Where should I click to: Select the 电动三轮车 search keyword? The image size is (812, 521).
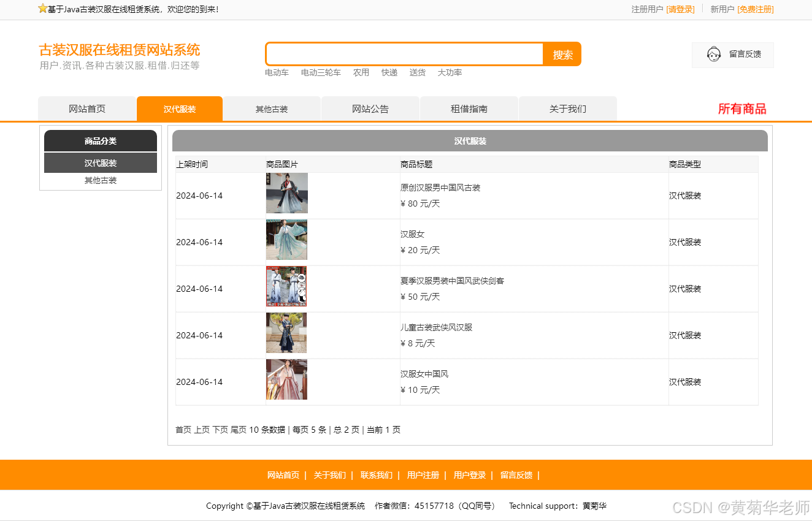click(321, 72)
